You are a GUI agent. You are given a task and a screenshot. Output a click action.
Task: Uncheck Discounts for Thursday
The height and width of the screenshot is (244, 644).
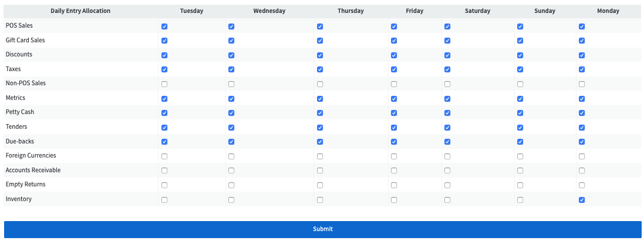pyautogui.click(x=320, y=55)
